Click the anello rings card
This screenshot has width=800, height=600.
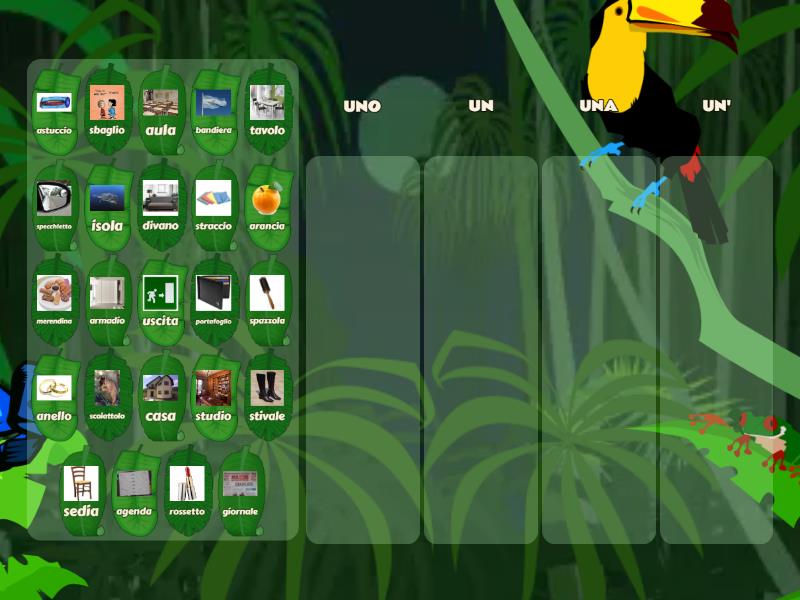click(x=55, y=396)
